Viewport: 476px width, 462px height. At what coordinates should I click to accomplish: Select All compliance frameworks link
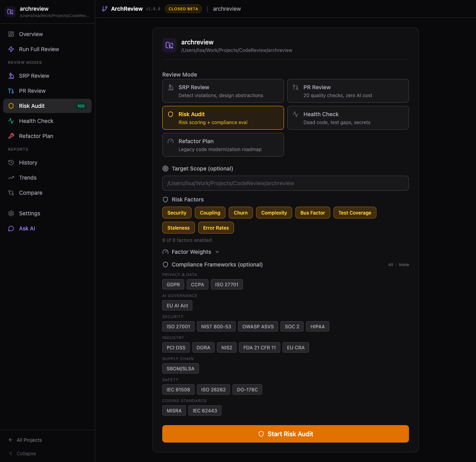(x=390, y=265)
